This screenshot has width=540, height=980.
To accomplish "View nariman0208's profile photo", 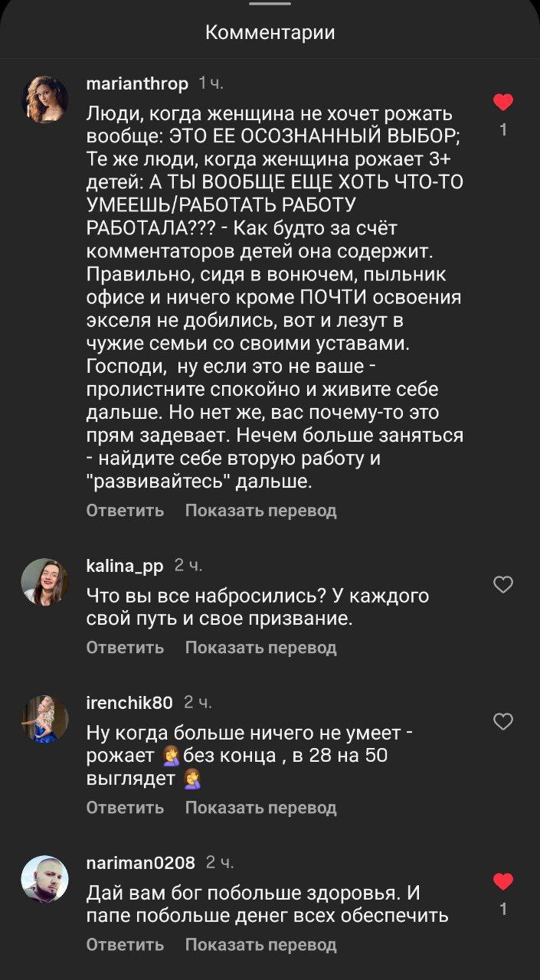I will point(44,879).
